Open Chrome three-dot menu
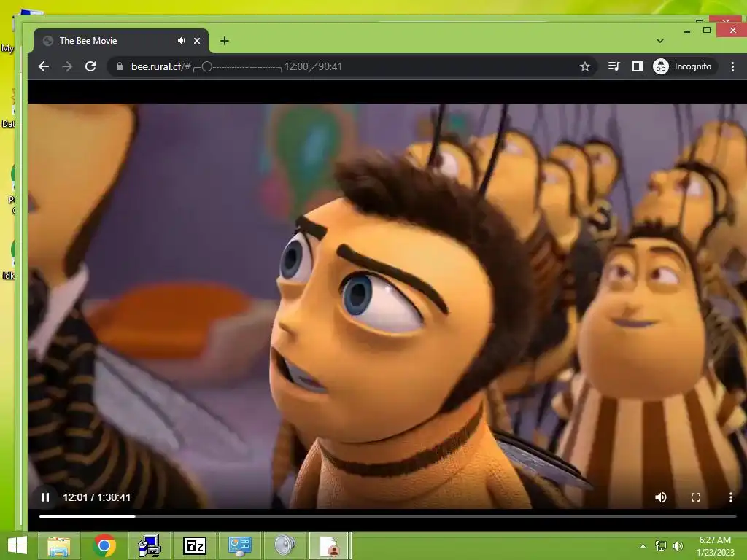This screenshot has width=747, height=560. (732, 66)
